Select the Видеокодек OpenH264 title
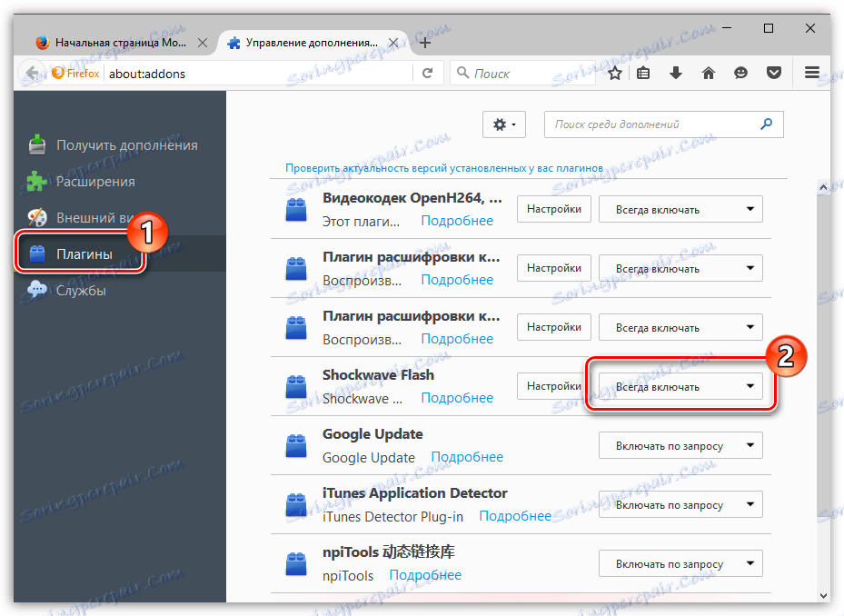The width and height of the screenshot is (844, 616). click(x=412, y=198)
